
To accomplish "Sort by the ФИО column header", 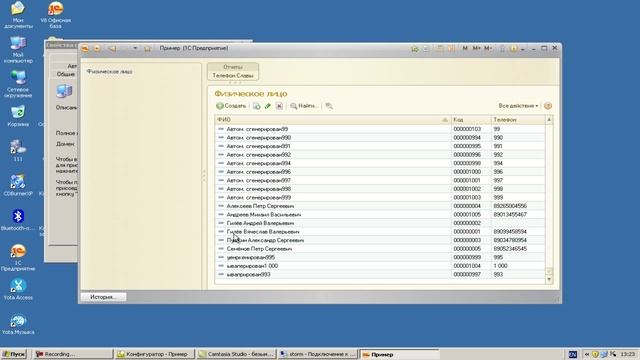I will [332, 120].
